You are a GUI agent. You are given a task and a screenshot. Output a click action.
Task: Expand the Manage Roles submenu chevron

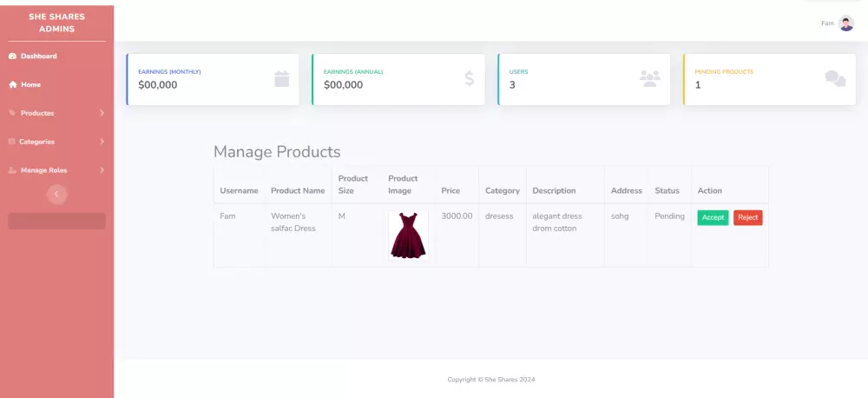(102, 170)
